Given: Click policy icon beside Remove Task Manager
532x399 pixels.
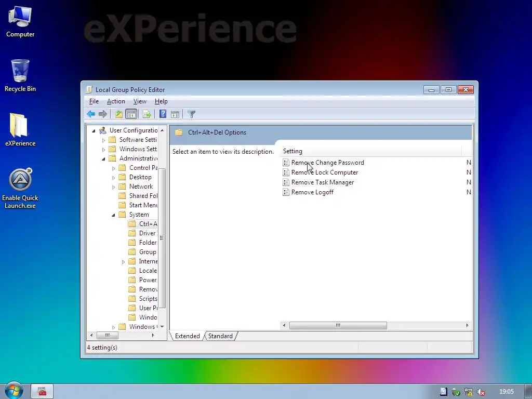Looking at the screenshot, I should pyautogui.click(x=286, y=182).
